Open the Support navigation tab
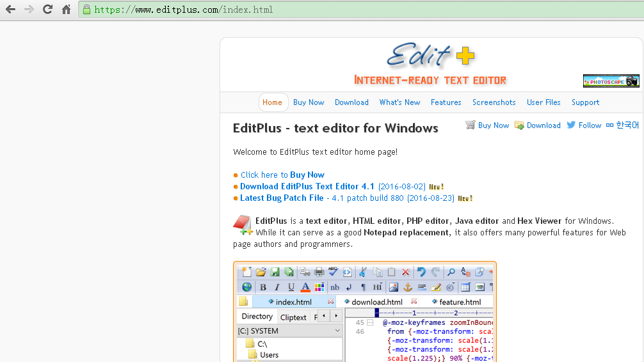The width and height of the screenshot is (644, 362). [585, 102]
